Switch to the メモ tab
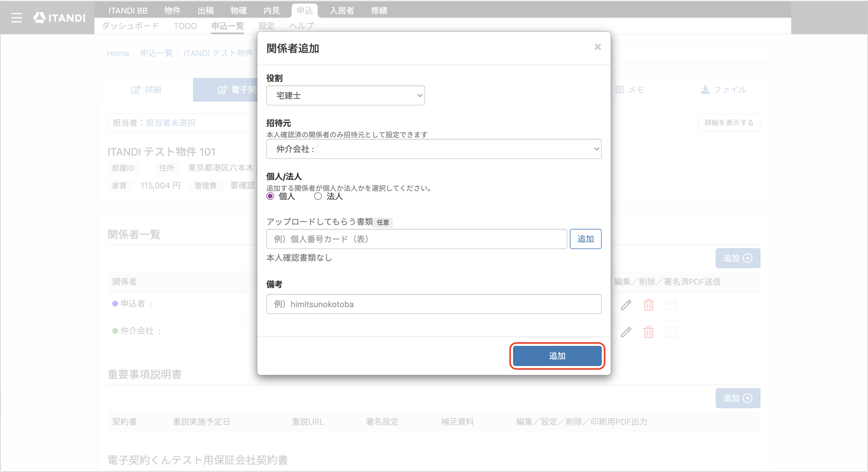The image size is (868, 472). (x=630, y=90)
